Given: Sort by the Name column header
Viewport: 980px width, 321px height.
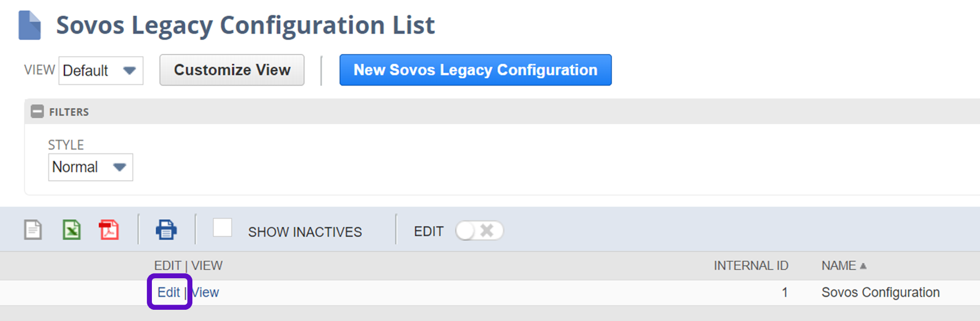Looking at the screenshot, I should pyautogui.click(x=839, y=266).
